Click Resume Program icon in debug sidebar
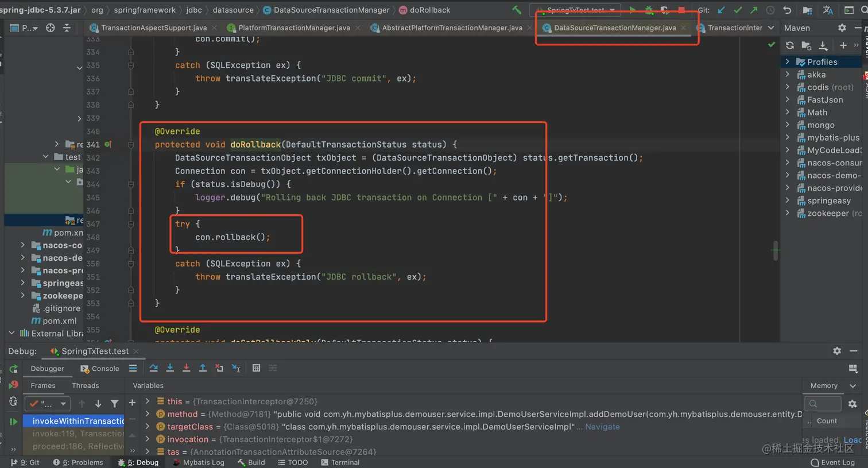The image size is (868, 468). click(x=13, y=421)
